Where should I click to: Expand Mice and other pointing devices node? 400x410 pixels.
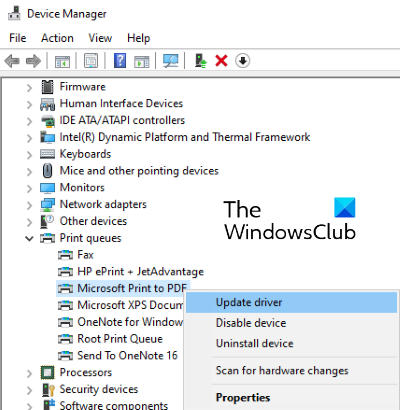click(x=29, y=171)
